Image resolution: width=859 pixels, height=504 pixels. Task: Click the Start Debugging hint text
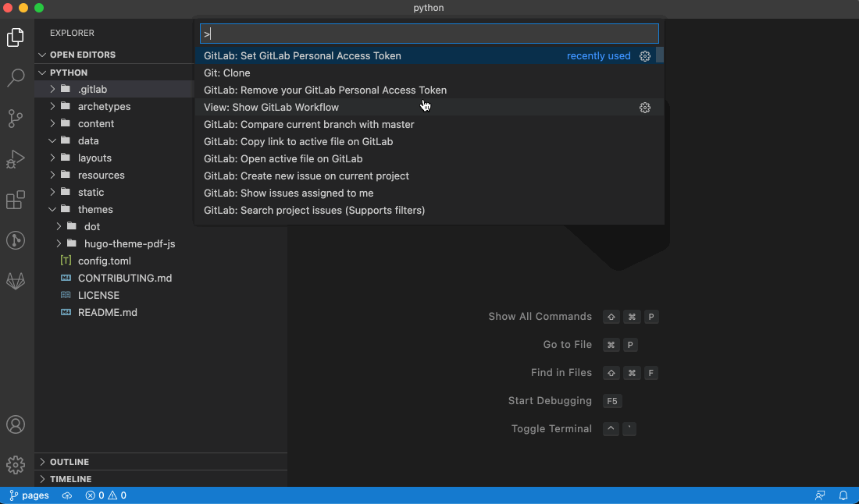click(550, 400)
